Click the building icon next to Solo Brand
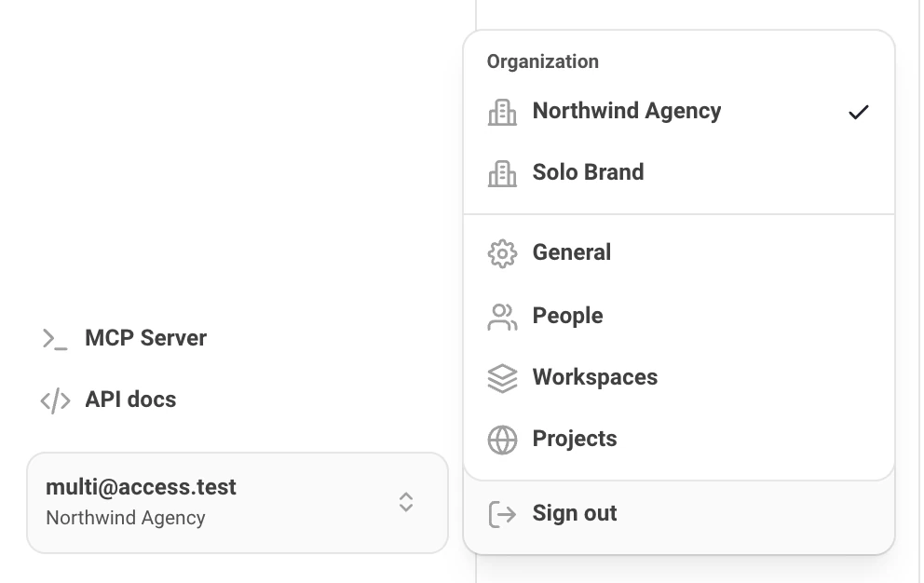 pyautogui.click(x=502, y=173)
